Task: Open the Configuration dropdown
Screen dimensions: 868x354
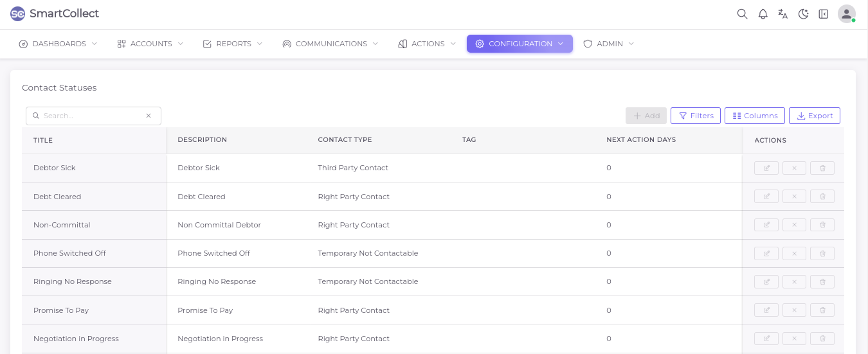Action: pos(520,44)
